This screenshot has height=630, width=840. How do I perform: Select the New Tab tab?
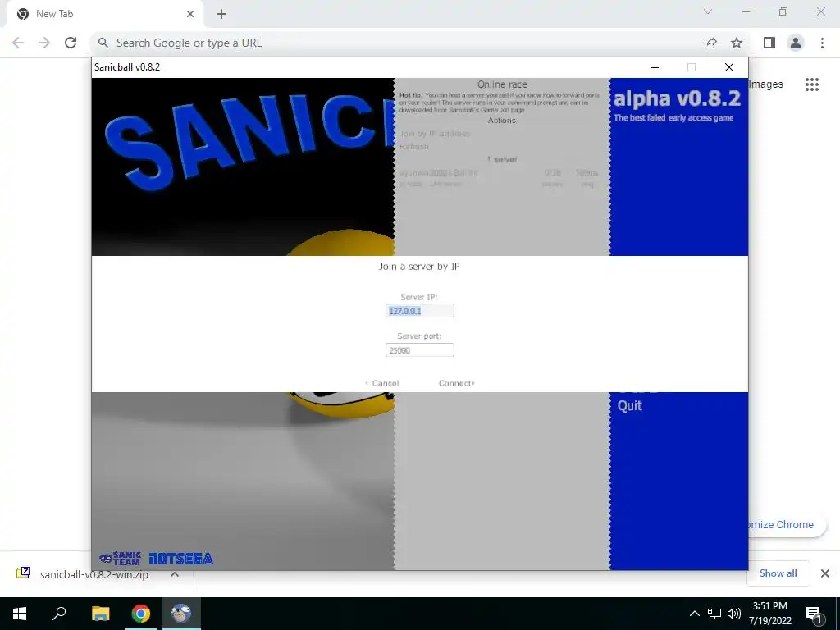(x=104, y=14)
